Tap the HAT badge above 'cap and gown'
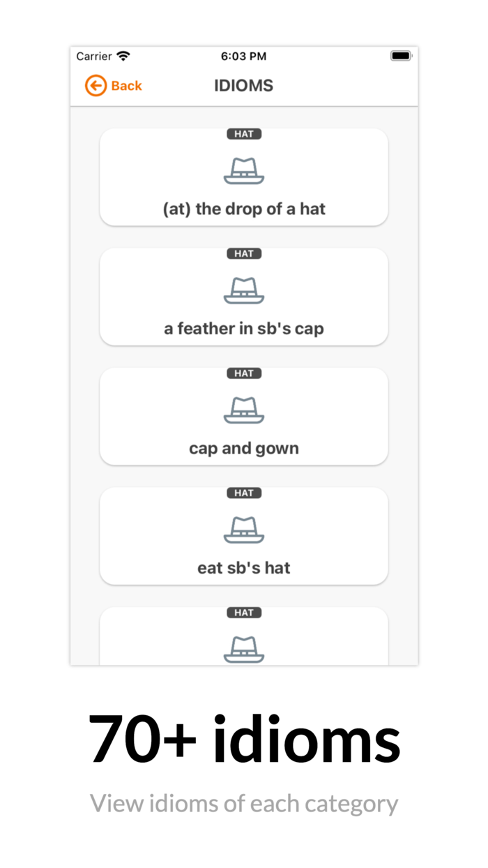Screen dimensions: 488x868 coord(244,373)
